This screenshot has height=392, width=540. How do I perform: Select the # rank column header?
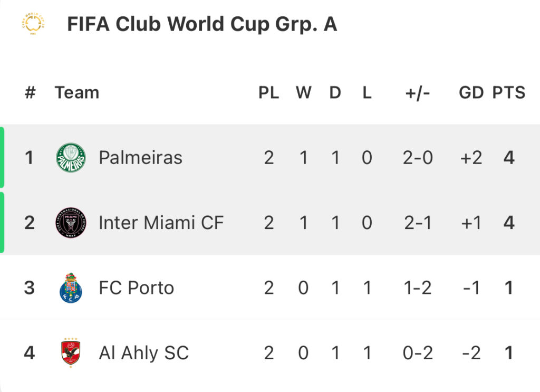pyautogui.click(x=30, y=92)
